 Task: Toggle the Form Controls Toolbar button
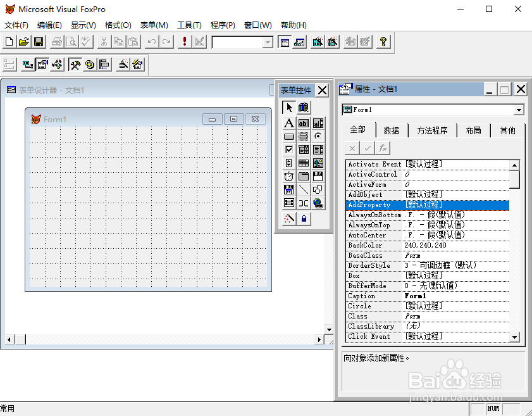[75, 64]
